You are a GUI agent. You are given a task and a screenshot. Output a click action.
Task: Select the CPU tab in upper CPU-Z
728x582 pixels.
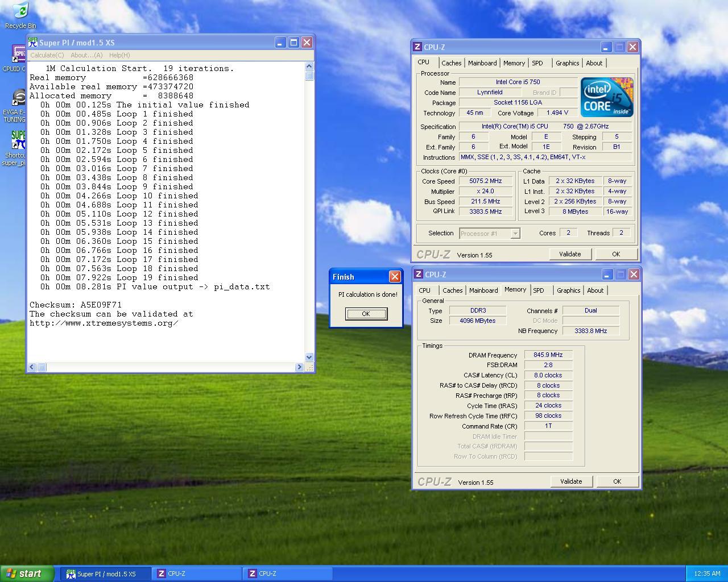pos(424,63)
